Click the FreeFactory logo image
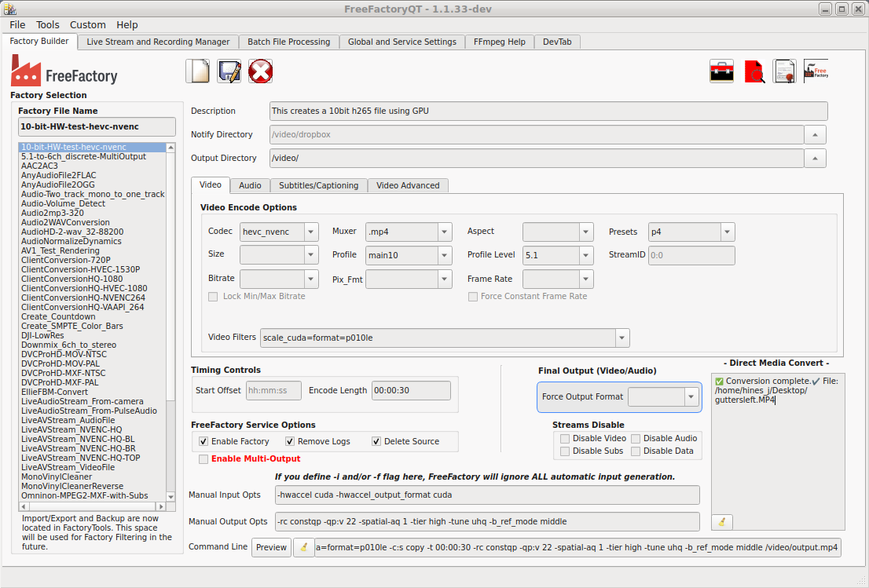Viewport: 869px width, 588px height. [64, 71]
